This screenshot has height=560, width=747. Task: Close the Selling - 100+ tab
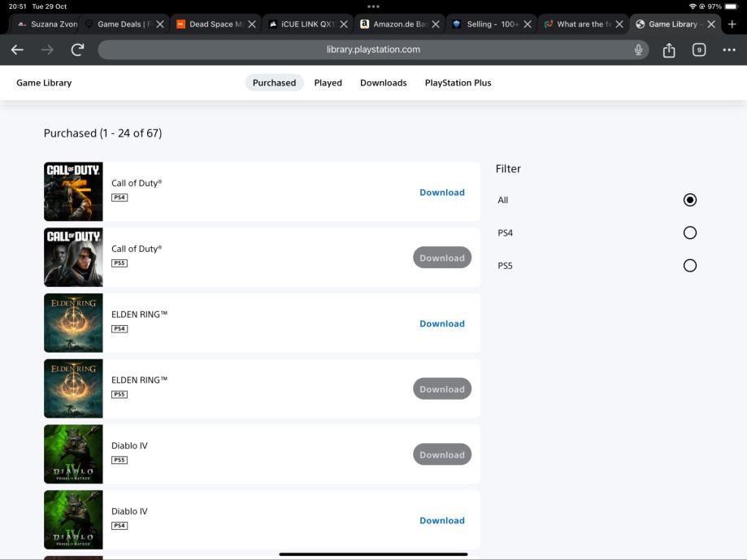(x=528, y=24)
